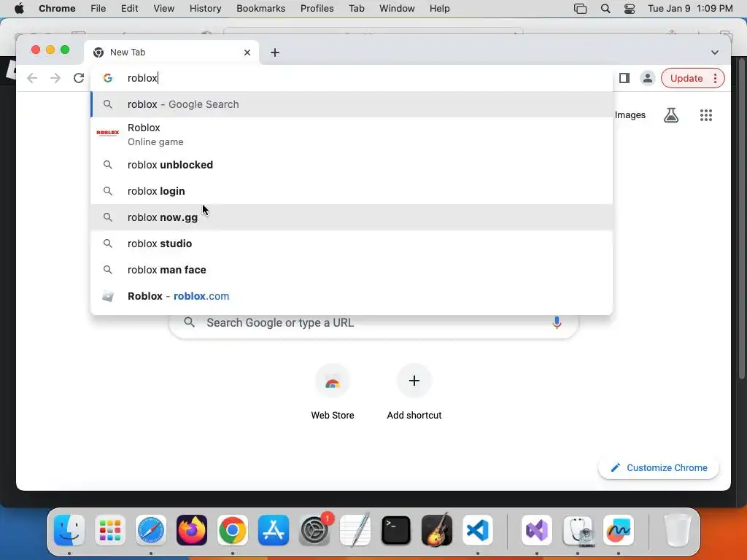
Task: Open Visual Studio from the Dock
Action: click(x=537, y=530)
